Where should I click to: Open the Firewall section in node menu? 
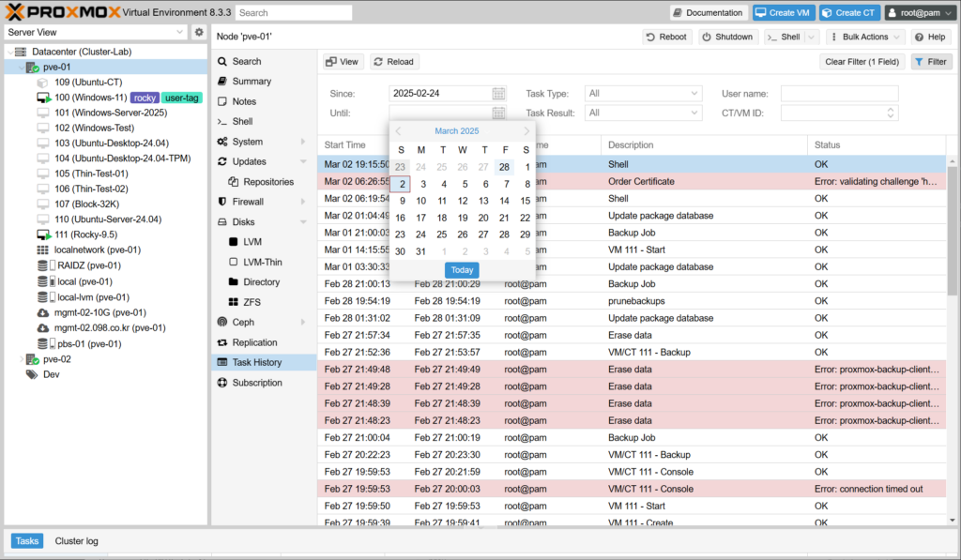248,202
